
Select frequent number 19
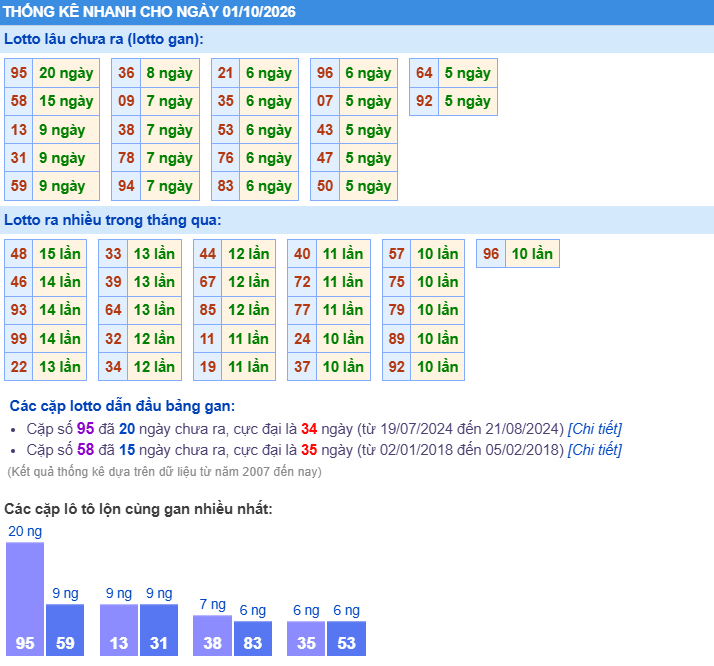pyautogui.click(x=208, y=367)
